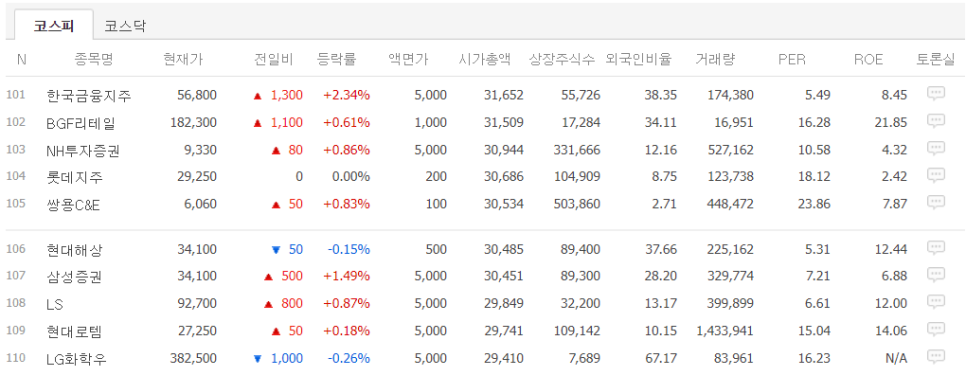Viewport: 966px width, 376px height.
Task: Open discussion room icon for LG화학우
Action: pos(936,357)
